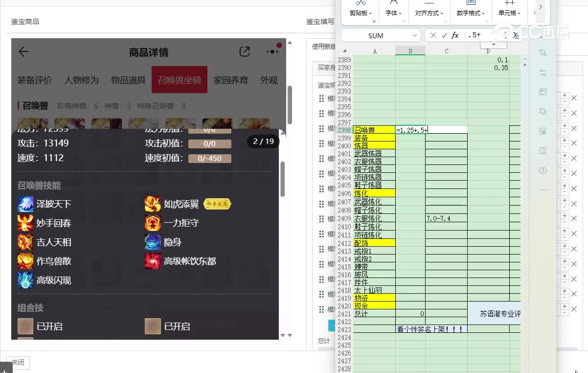
Task: Switch to the 装备评价 tab
Action: 34,80
